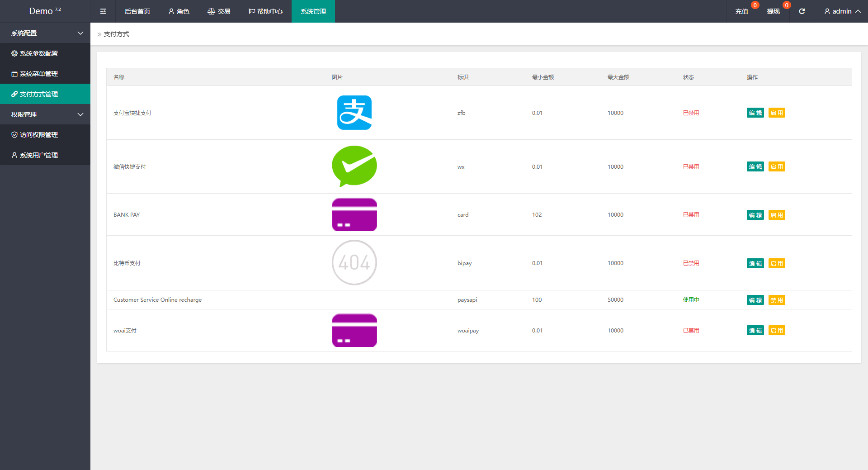
Task: Open 系统用户管理 user item
Action: tap(39, 155)
